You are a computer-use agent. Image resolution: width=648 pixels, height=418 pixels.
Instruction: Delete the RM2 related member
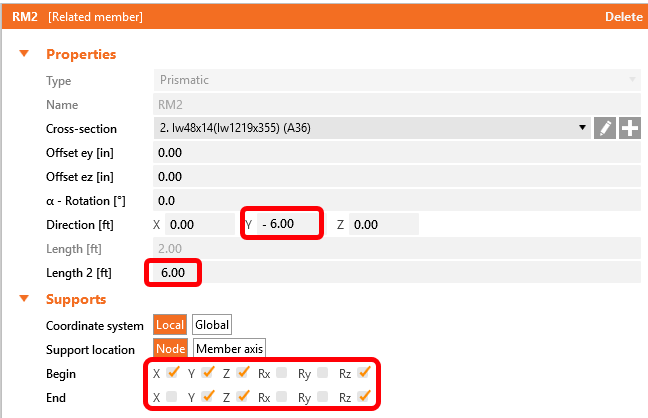(624, 17)
